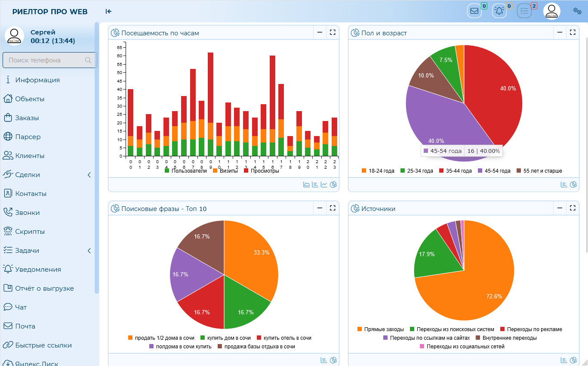This screenshot has height=366, width=588.
Task: Open Быстрые ссылки in the sidebar
Action: [x=43, y=345]
